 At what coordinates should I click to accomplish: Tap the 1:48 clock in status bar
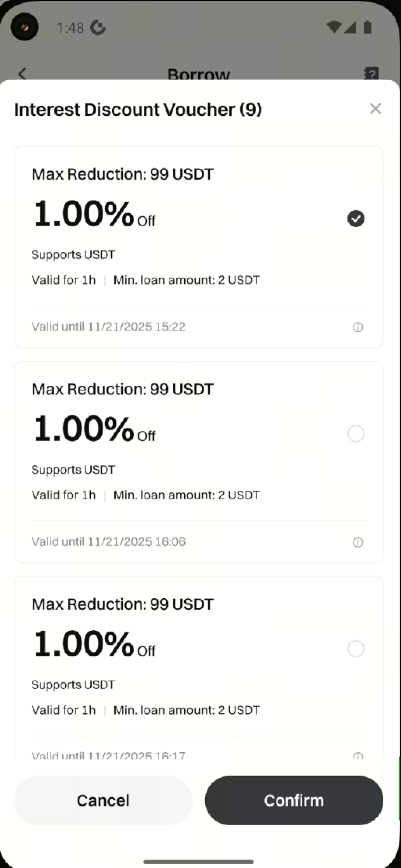70,28
